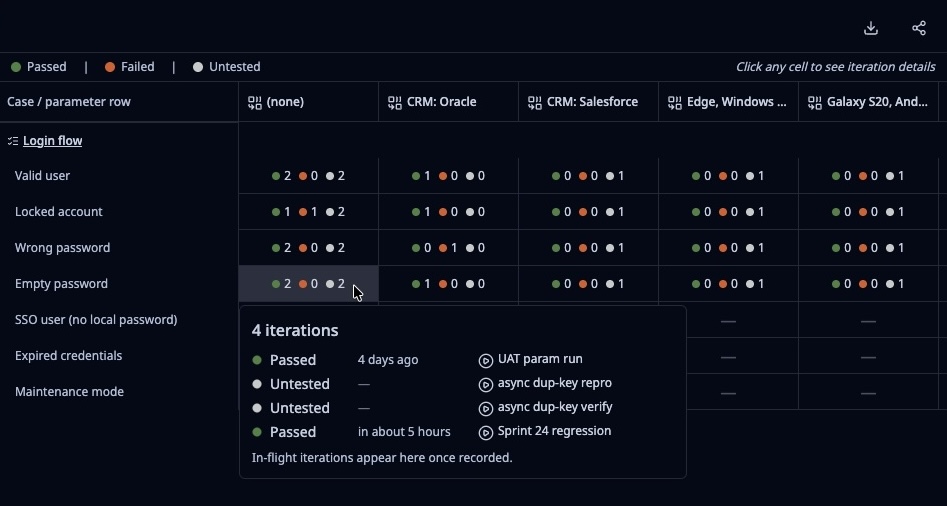This screenshot has height=506, width=947.
Task: Click the Maintenance mode row label
Action: (x=69, y=391)
